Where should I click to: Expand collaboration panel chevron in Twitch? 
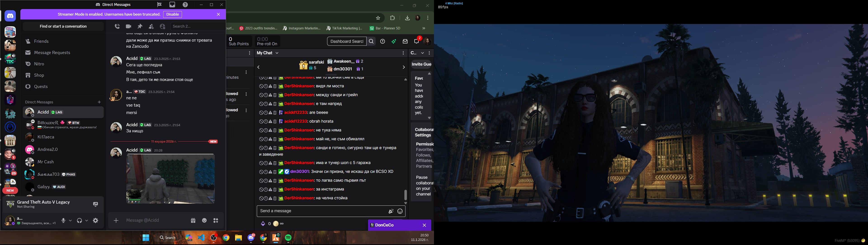pyautogui.click(x=422, y=53)
